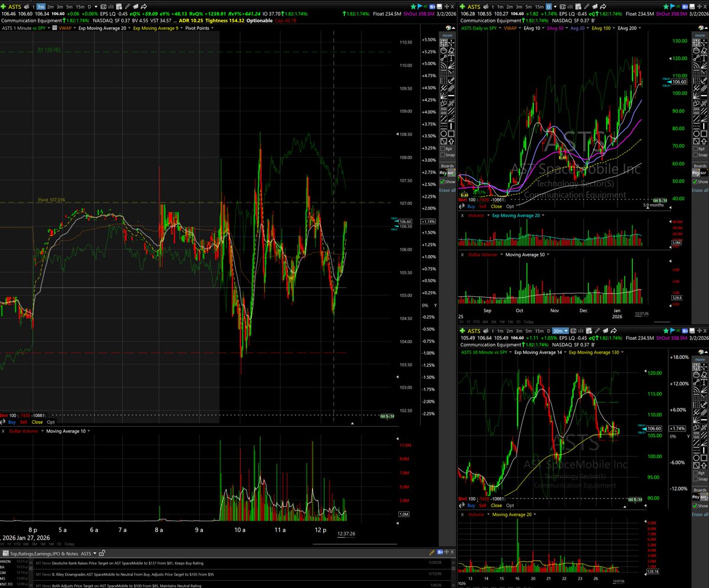Click more button atop 1-minute chart's toolbar
Viewport: 709px width, 588px height.
[x=447, y=35]
